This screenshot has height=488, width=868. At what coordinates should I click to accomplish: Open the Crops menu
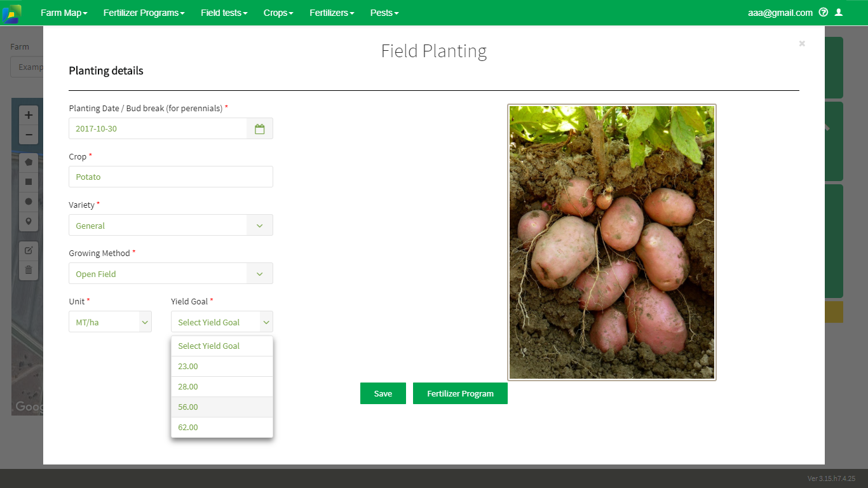[x=278, y=13]
